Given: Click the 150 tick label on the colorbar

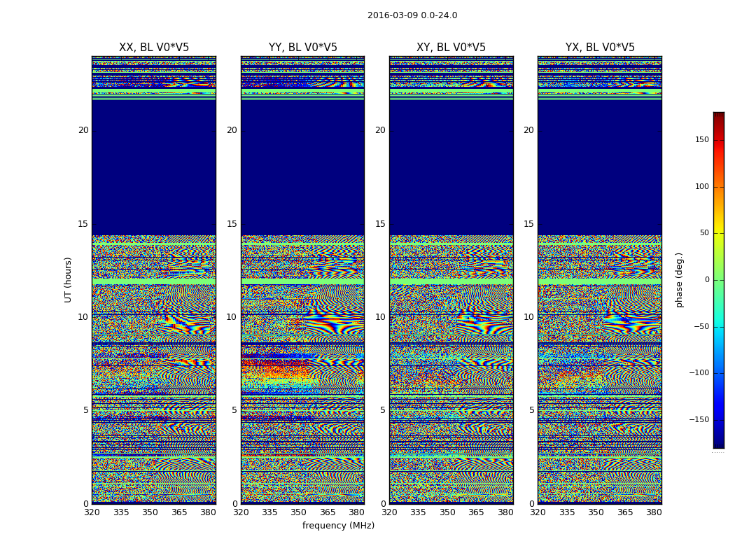Looking at the screenshot, I should pyautogui.click(x=701, y=140).
